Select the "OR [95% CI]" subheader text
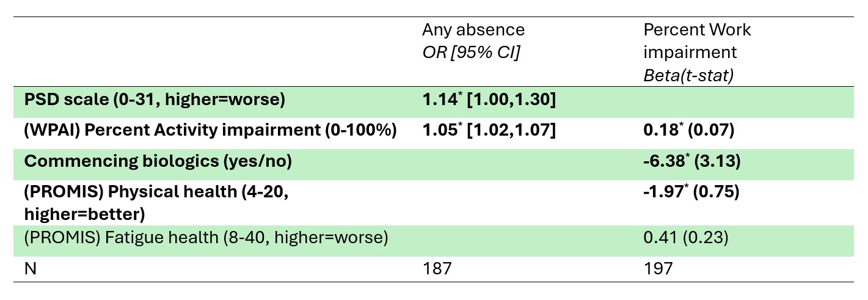868x300 pixels. (x=471, y=53)
